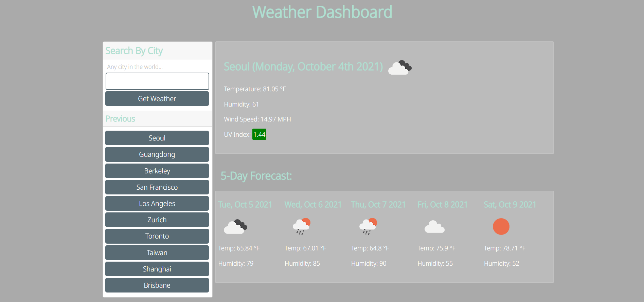
Task: Click Temperature: 81.05 °F text
Action: [255, 89]
